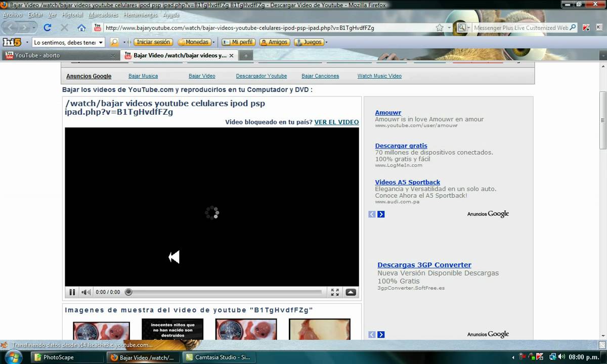The height and width of the screenshot is (364, 607).
Task: Open the Historial menu
Action: click(72, 15)
